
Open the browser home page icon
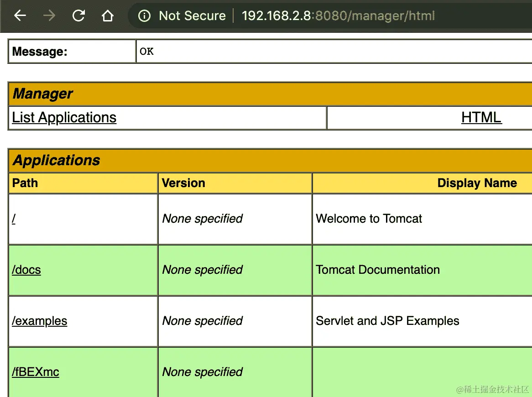click(108, 16)
